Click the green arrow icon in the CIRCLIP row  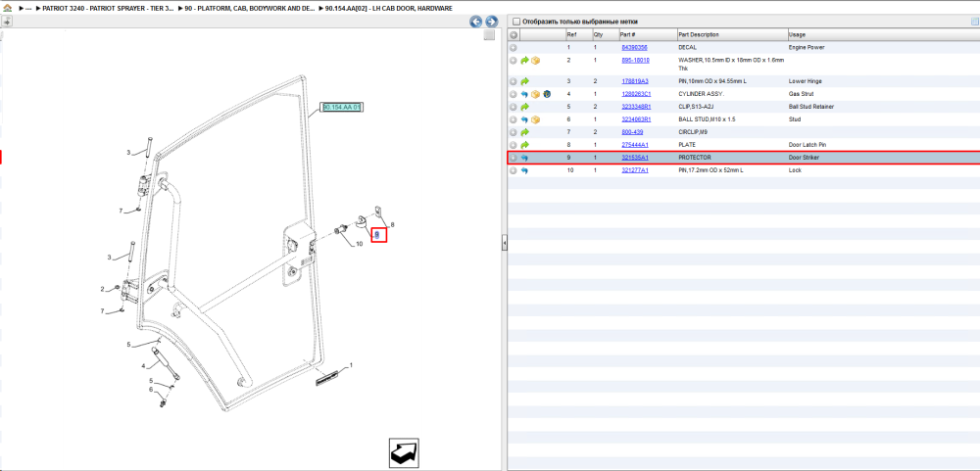pyautogui.click(x=524, y=132)
